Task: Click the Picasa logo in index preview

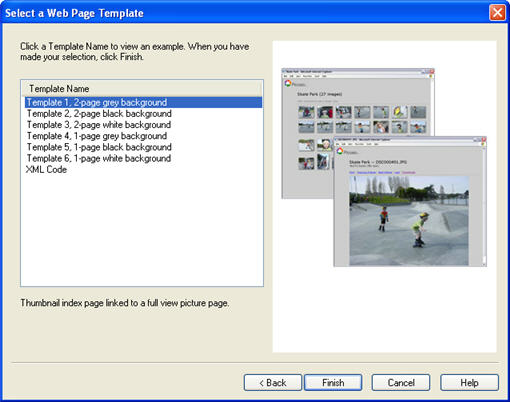Action: tap(288, 83)
